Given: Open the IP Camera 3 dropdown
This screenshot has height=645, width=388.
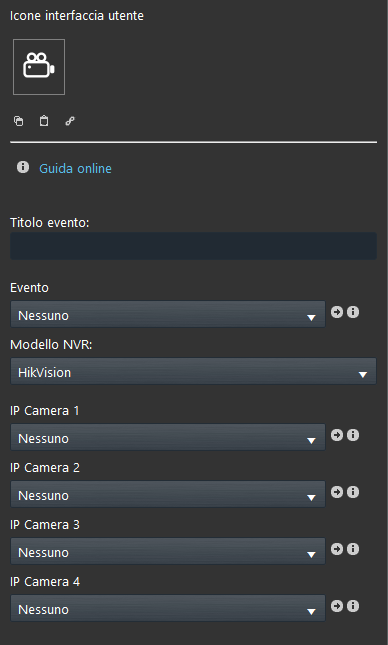Looking at the screenshot, I should point(168,552).
